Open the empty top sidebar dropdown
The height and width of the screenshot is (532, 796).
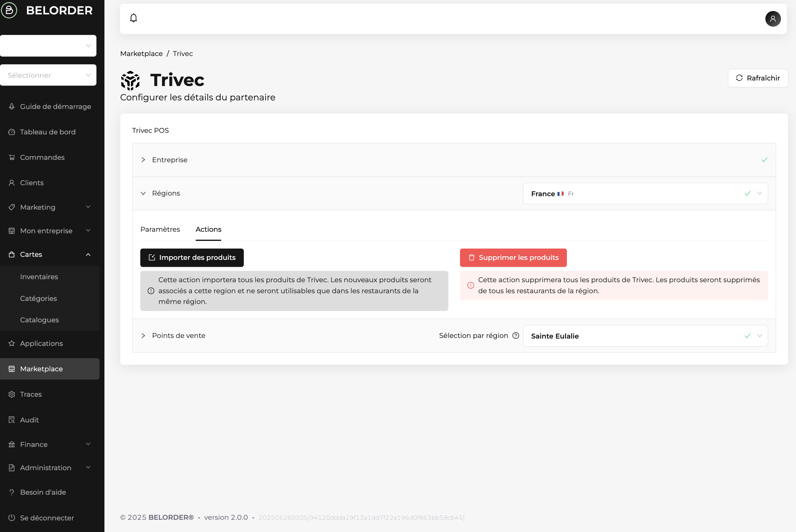click(48, 46)
